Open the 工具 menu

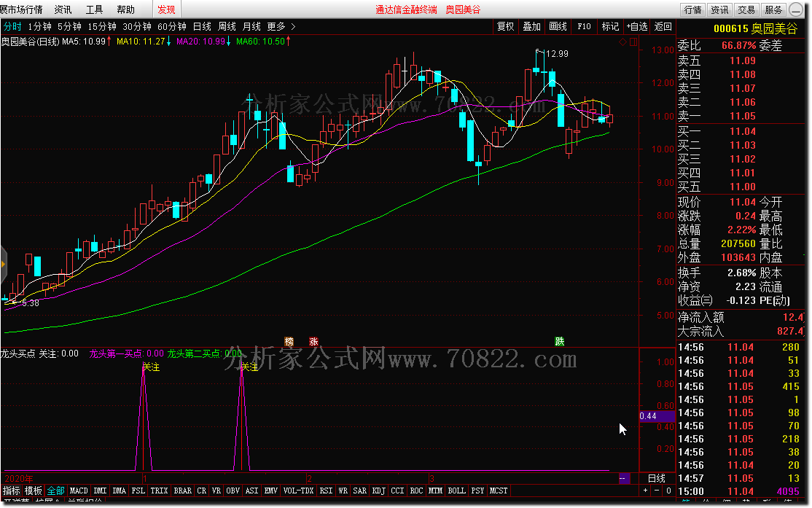coord(94,9)
